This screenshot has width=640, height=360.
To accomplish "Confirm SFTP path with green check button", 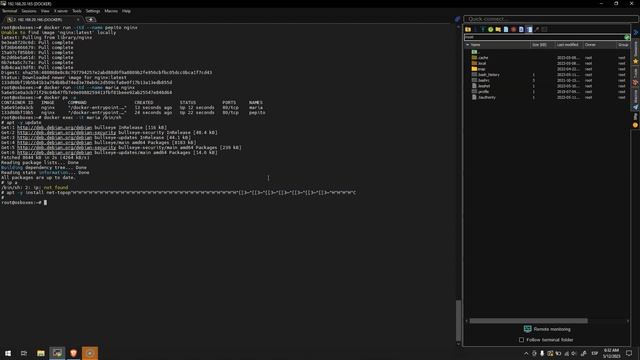I will coord(627,37).
